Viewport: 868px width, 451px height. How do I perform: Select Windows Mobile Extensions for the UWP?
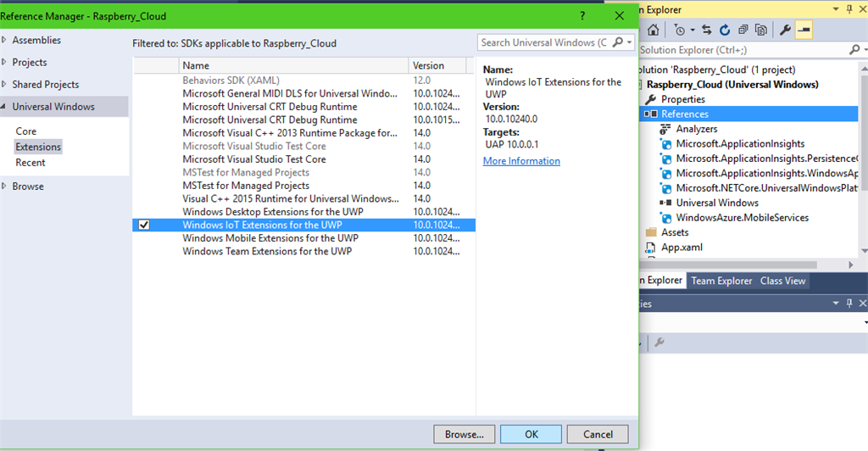(x=303, y=238)
